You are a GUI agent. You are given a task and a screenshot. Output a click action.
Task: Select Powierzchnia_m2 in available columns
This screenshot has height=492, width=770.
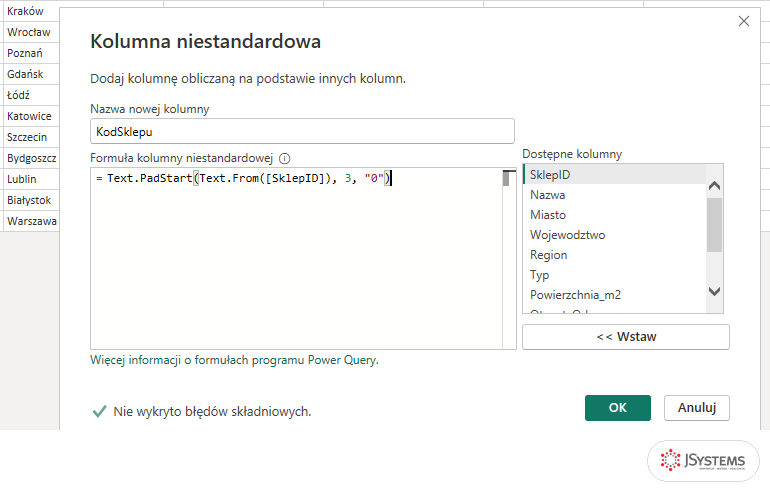point(614,295)
